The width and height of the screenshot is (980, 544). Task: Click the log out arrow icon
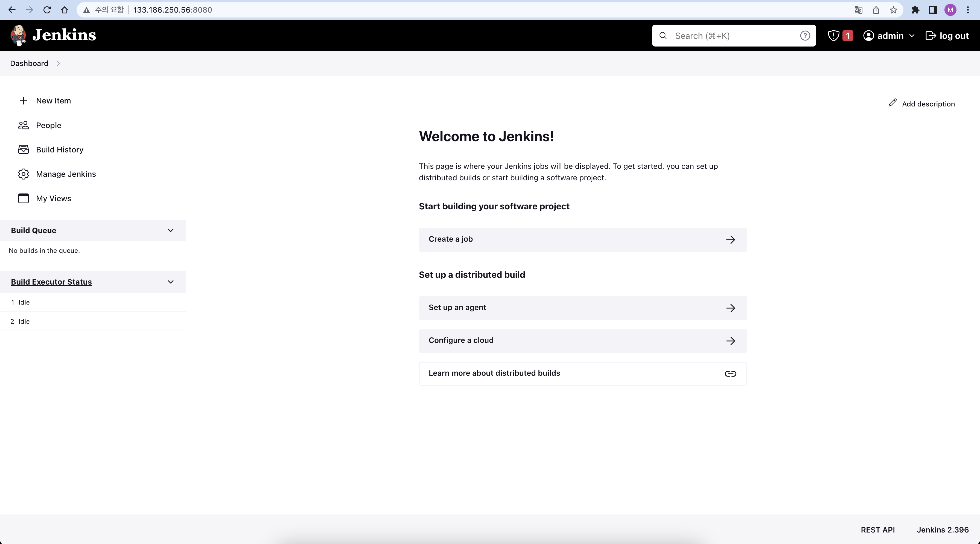click(931, 36)
